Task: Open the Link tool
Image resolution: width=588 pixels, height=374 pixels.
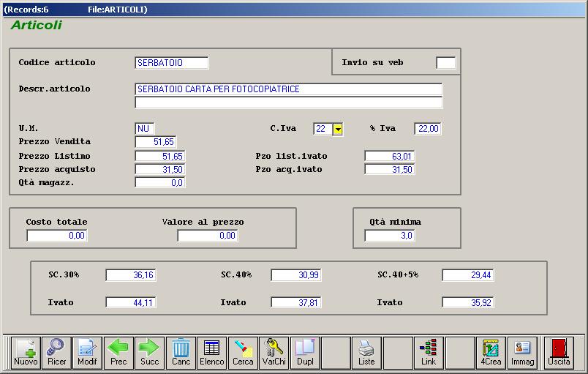Action: click(429, 353)
